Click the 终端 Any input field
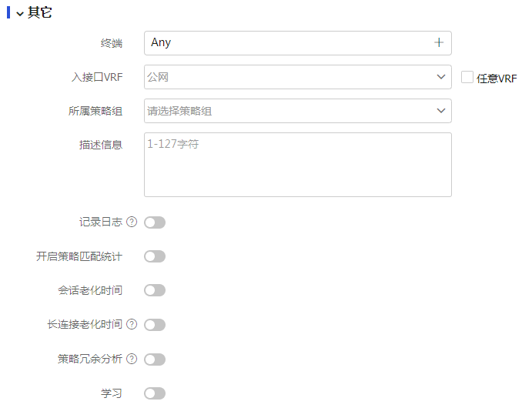This screenshot has height=418, width=532. coord(285,43)
